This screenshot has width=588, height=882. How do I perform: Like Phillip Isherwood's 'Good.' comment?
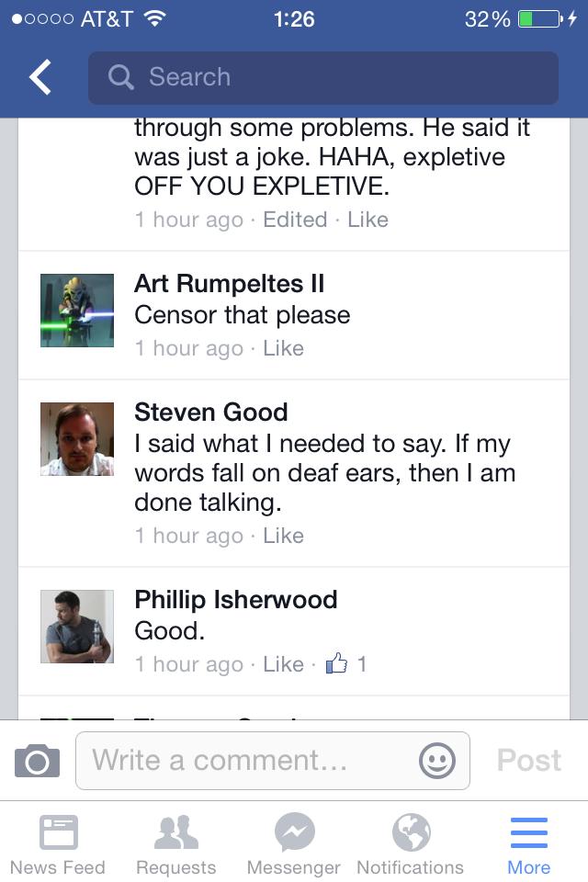point(284,664)
